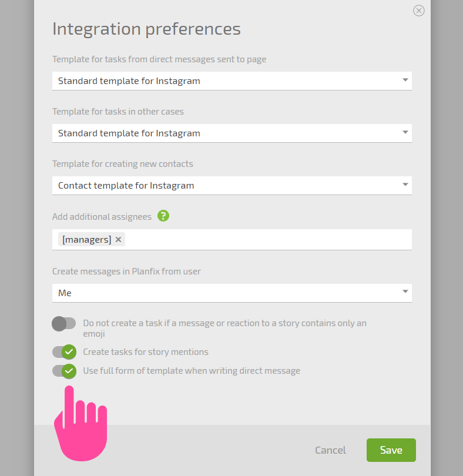Click the arrow on the other cases template
The width and height of the screenshot is (463, 476).
pos(405,132)
